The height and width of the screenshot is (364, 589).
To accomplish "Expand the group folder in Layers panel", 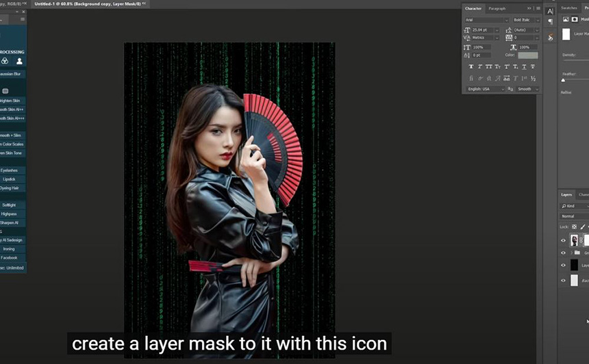I will [x=572, y=252].
